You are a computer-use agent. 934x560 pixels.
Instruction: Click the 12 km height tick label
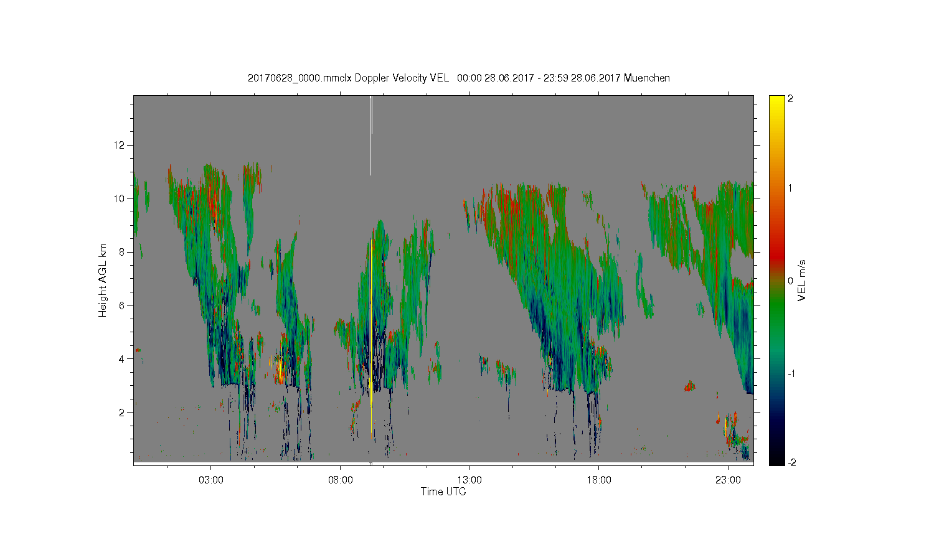(x=121, y=145)
